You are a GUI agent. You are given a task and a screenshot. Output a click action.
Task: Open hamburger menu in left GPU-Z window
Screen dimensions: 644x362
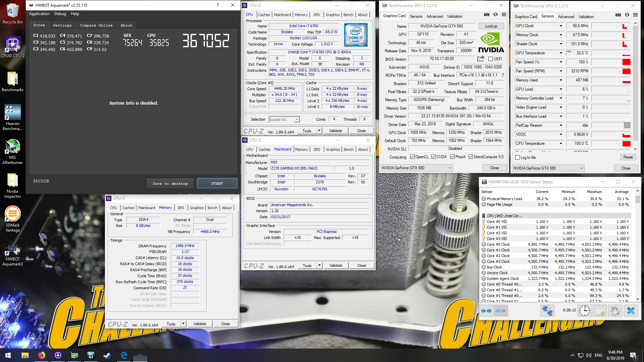tap(504, 15)
